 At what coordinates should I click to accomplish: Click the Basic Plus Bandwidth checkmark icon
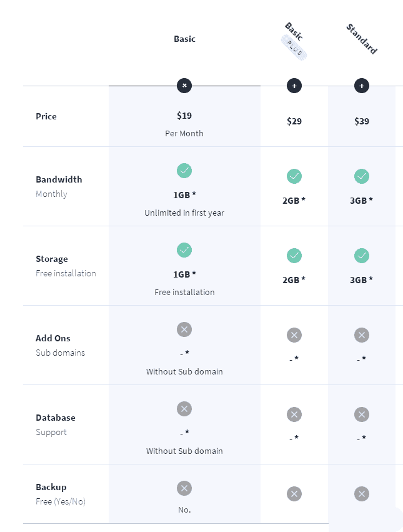294,176
